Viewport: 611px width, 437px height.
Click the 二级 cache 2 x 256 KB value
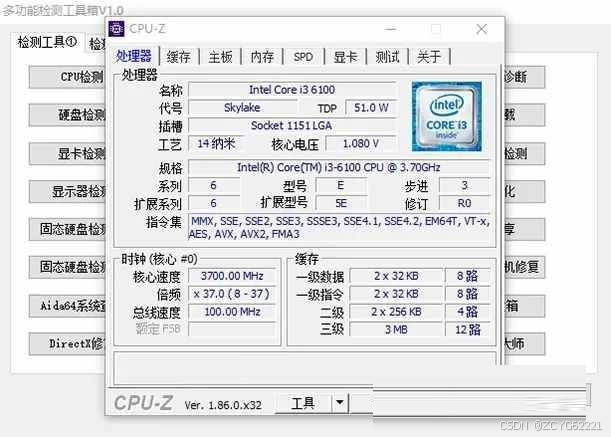396,312
